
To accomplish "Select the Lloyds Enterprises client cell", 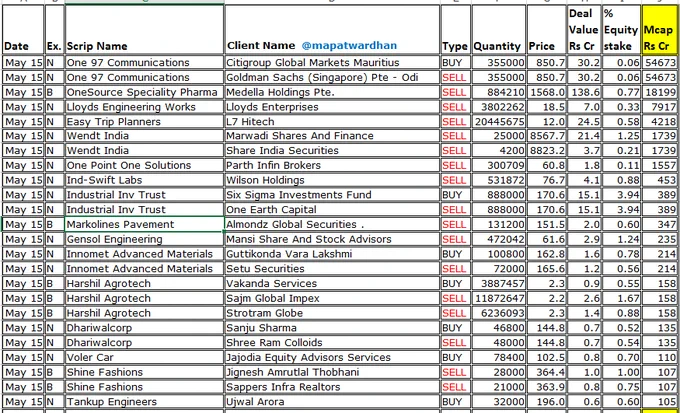I will pos(332,107).
